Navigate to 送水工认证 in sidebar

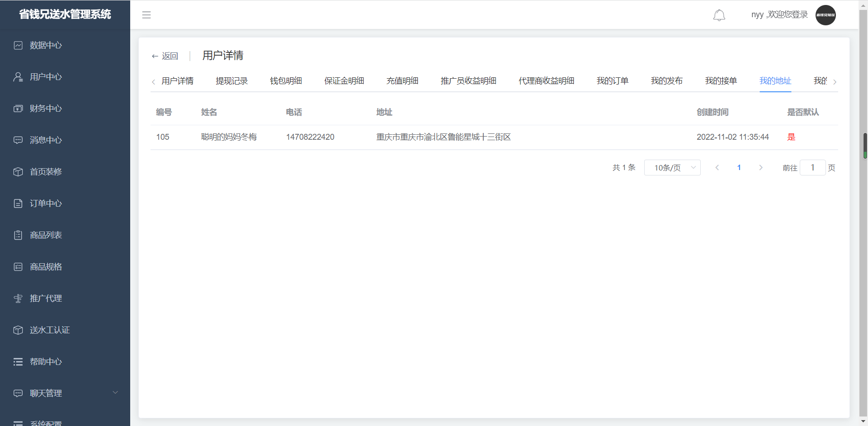pyautogui.click(x=50, y=330)
